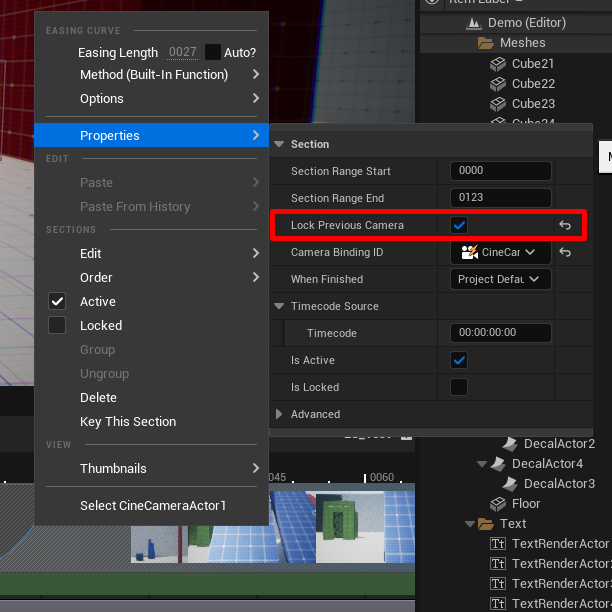Collapse the DecalActor4 tree node
The height and width of the screenshot is (612, 612).
(482, 464)
